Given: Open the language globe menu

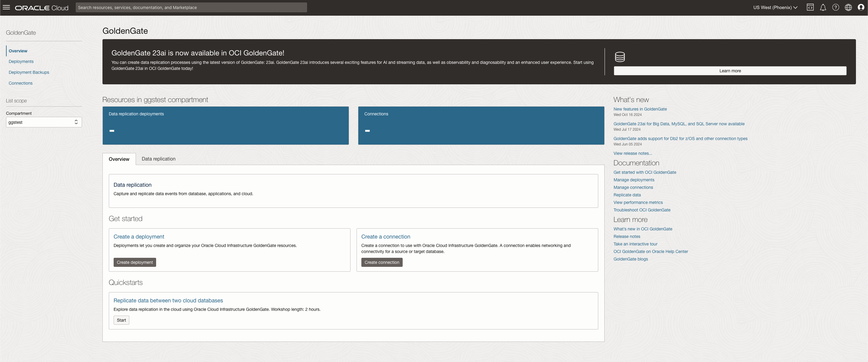Looking at the screenshot, I should 848,8.
